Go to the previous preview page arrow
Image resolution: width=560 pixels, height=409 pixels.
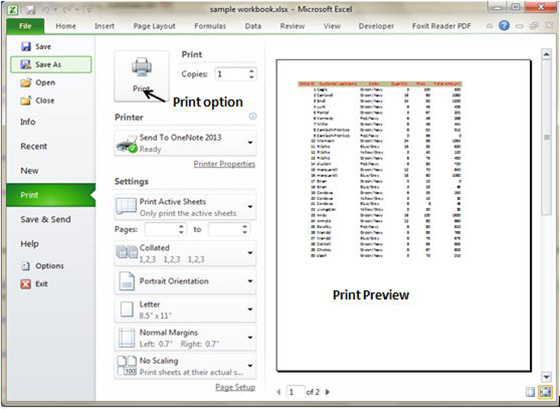click(279, 392)
